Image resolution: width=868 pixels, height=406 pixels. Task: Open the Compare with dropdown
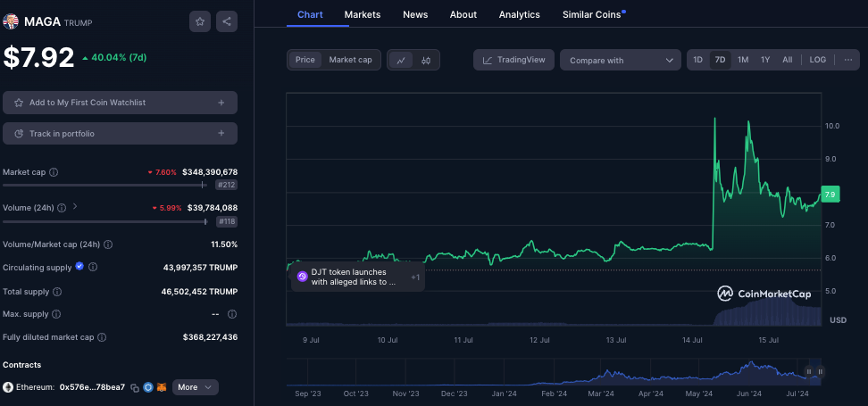coord(621,60)
